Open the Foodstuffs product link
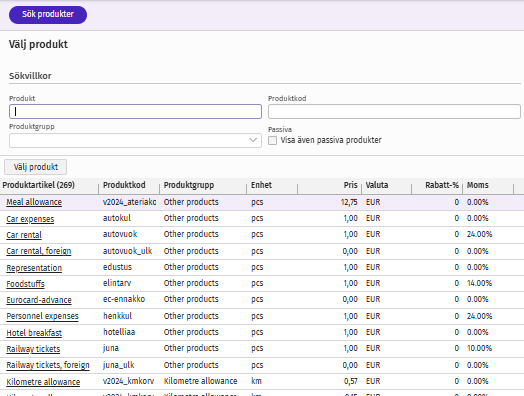 click(x=25, y=284)
